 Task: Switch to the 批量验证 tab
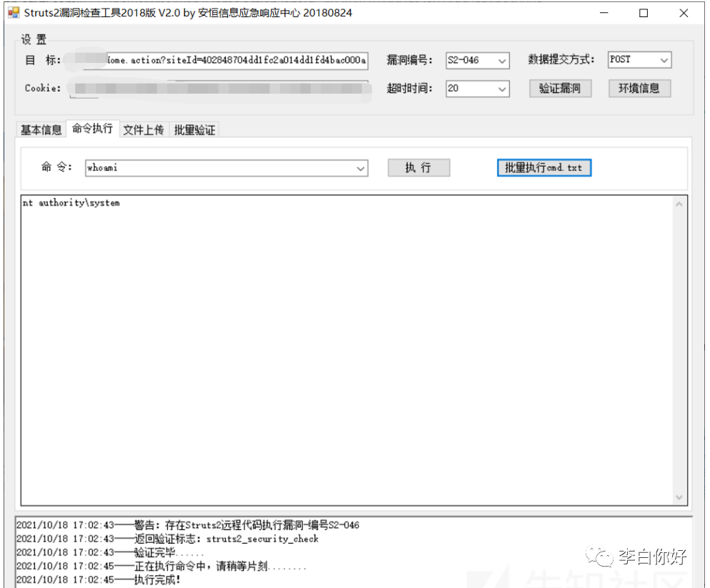[194, 130]
